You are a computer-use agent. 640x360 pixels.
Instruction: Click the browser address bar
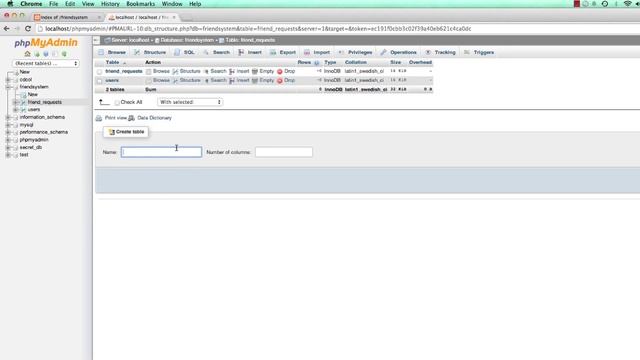coord(335,29)
